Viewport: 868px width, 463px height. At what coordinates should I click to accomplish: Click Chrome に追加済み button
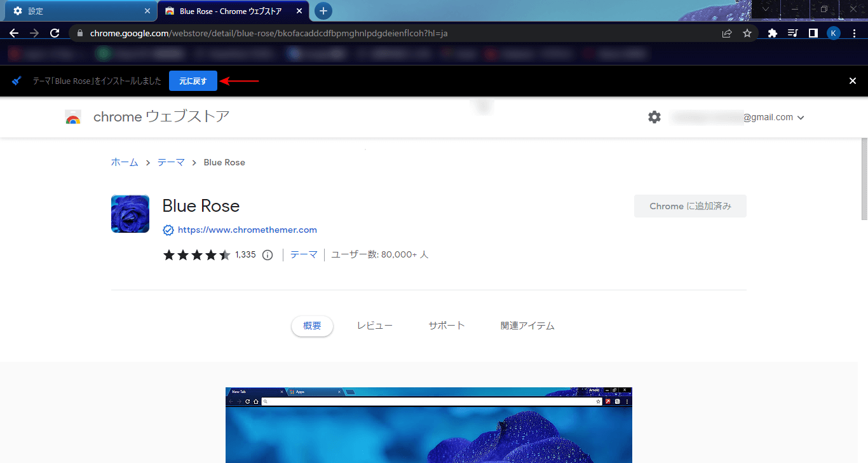coord(690,206)
